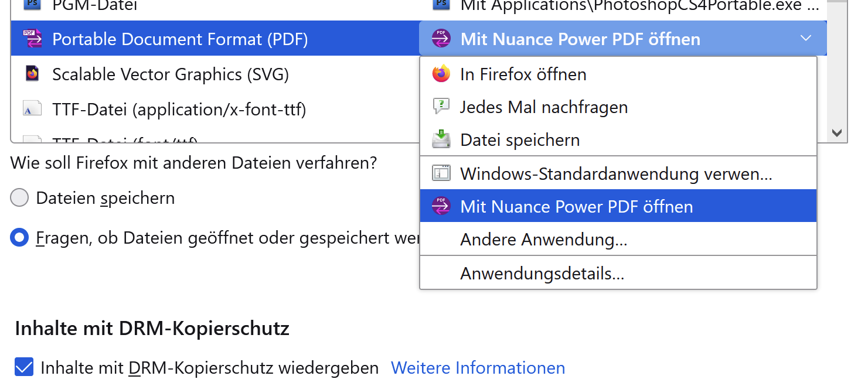Uncheck Inhalte mit DRM-Kopierschutz wiedergeben

tap(24, 368)
